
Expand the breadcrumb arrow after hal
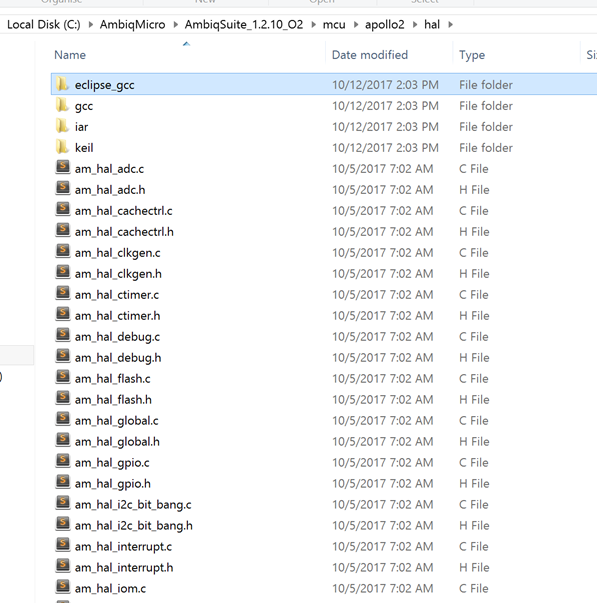450,25
